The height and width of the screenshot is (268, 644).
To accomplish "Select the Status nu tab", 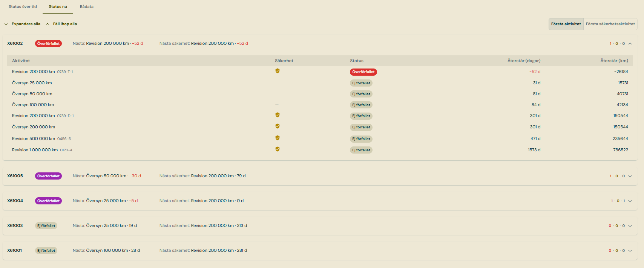I will 58,7.
